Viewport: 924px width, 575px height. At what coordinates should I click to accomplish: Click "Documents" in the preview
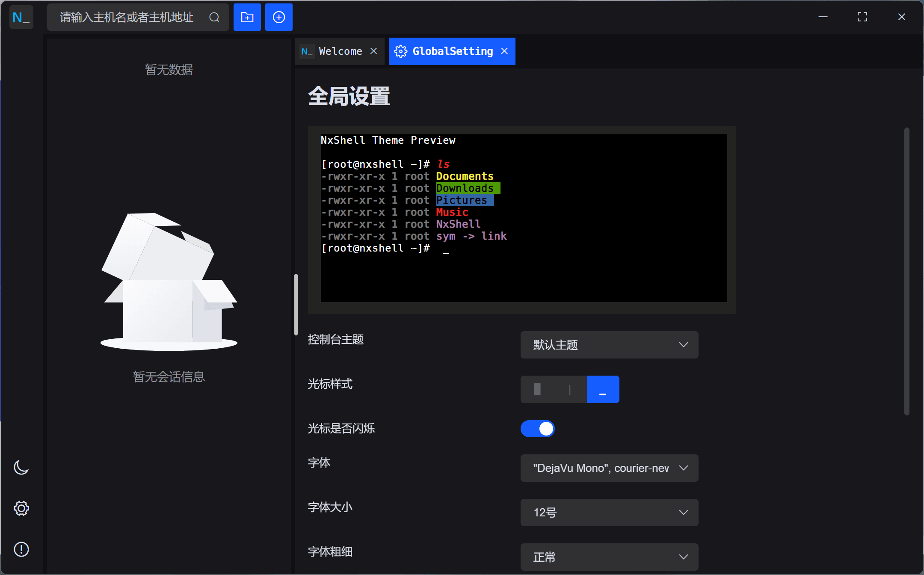(465, 176)
